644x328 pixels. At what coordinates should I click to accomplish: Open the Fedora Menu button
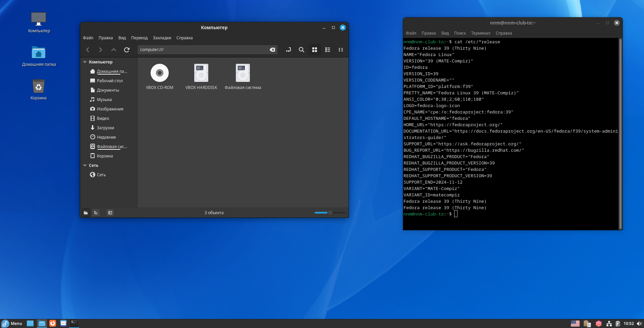click(x=12, y=323)
